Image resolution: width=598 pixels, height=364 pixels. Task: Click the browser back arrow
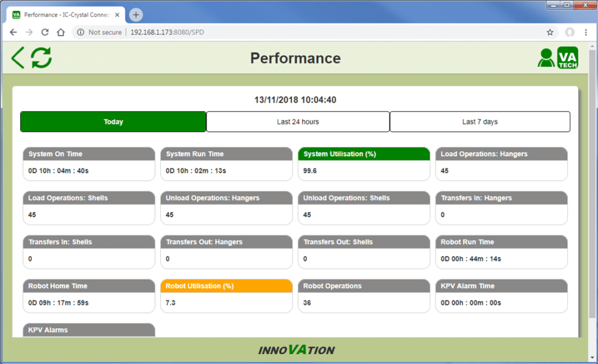click(13, 33)
